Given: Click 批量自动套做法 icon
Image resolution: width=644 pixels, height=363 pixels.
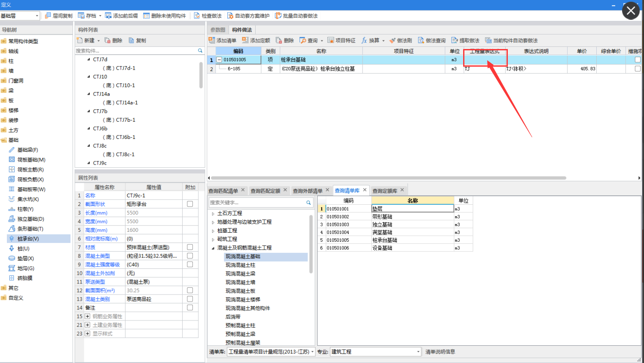Looking at the screenshot, I should (278, 15).
